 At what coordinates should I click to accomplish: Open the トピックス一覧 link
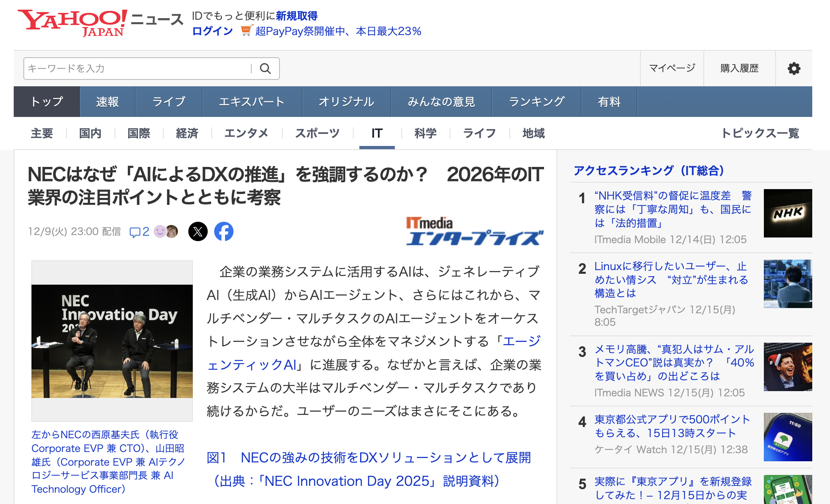760,133
